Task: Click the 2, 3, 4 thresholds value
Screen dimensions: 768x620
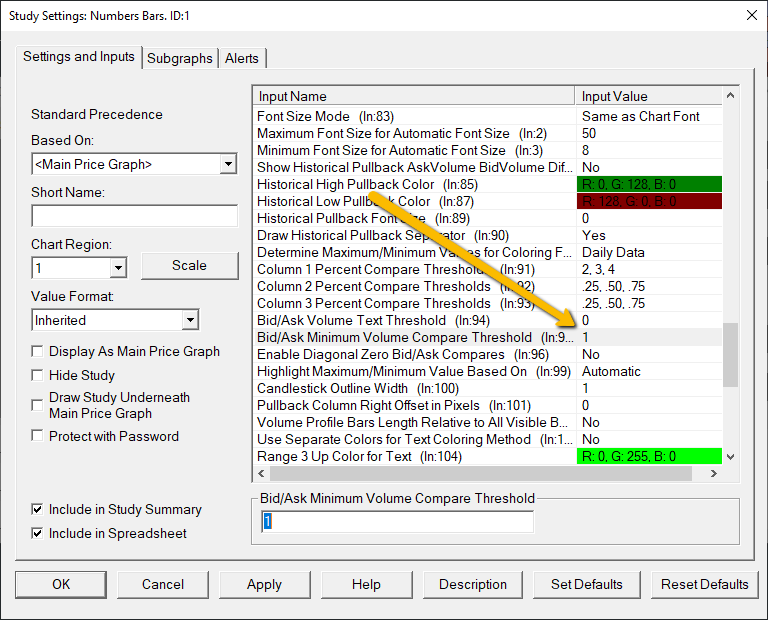Action: (598, 269)
